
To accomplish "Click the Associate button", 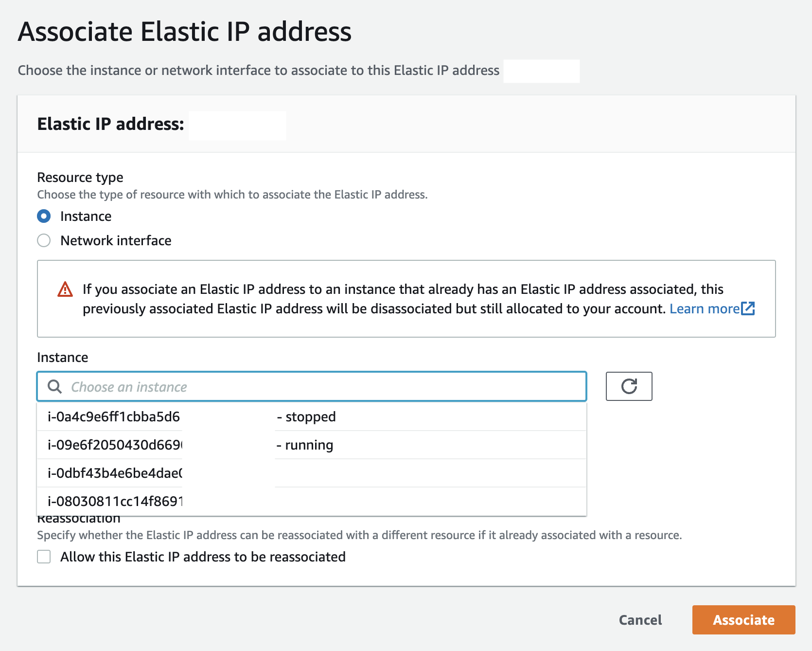I will coord(743,620).
